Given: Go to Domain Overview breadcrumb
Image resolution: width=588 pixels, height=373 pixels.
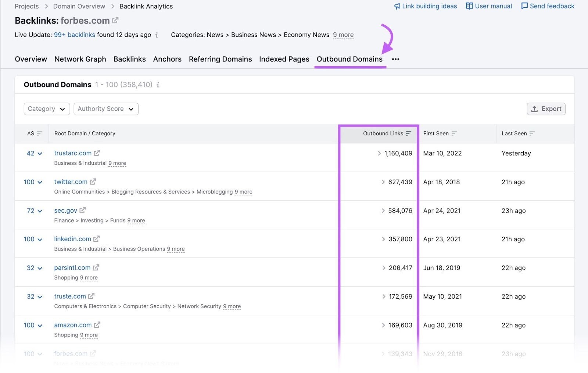Looking at the screenshot, I should tap(79, 6).
